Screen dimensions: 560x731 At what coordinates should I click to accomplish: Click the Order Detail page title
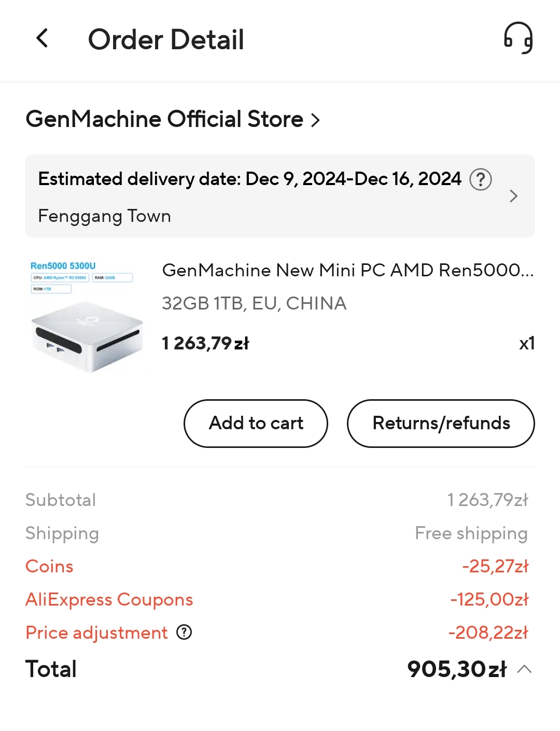(x=166, y=39)
